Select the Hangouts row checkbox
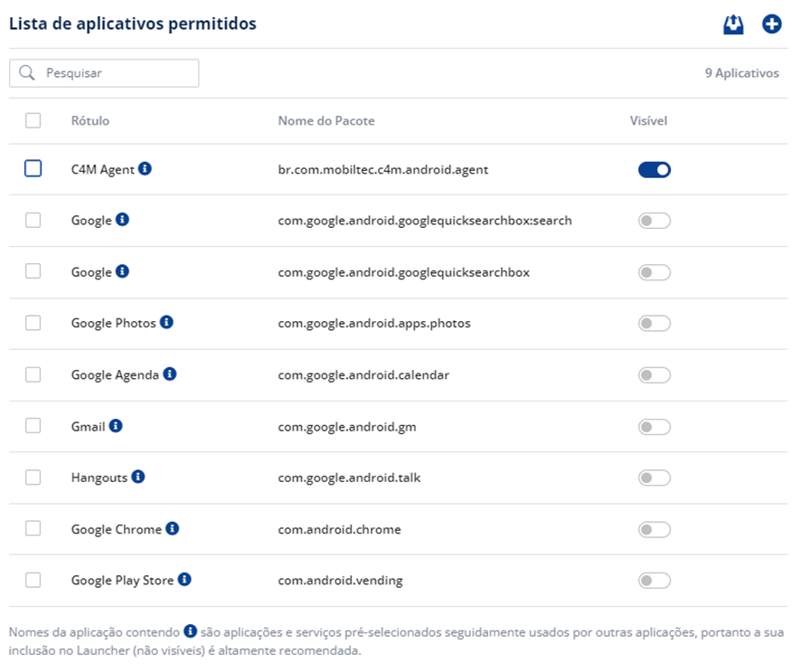This screenshot has height=672, width=801. [x=33, y=478]
